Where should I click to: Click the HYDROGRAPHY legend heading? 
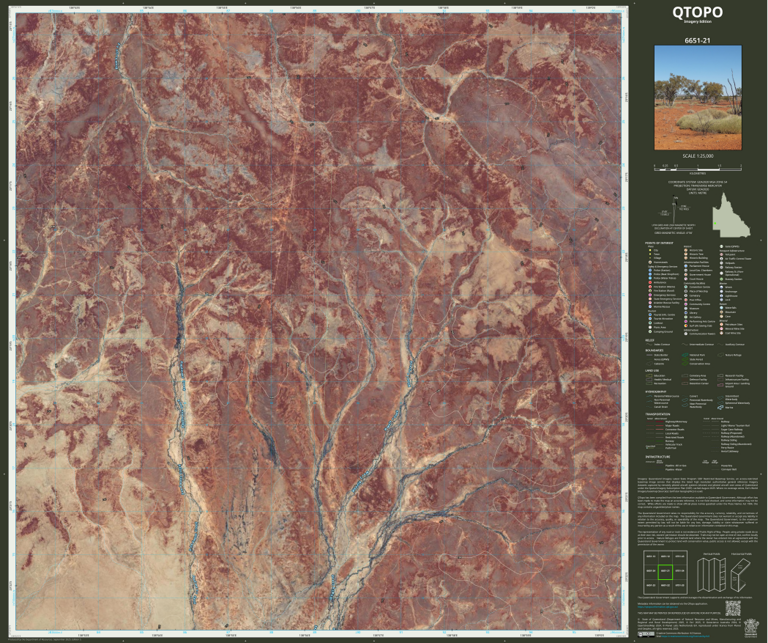[655, 392]
